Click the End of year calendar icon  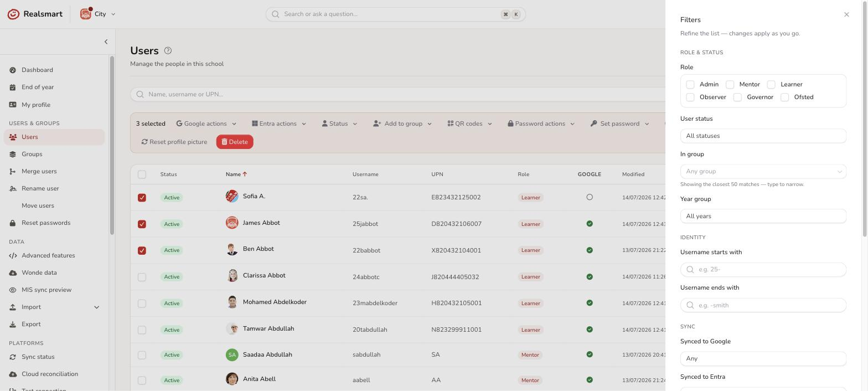point(13,87)
